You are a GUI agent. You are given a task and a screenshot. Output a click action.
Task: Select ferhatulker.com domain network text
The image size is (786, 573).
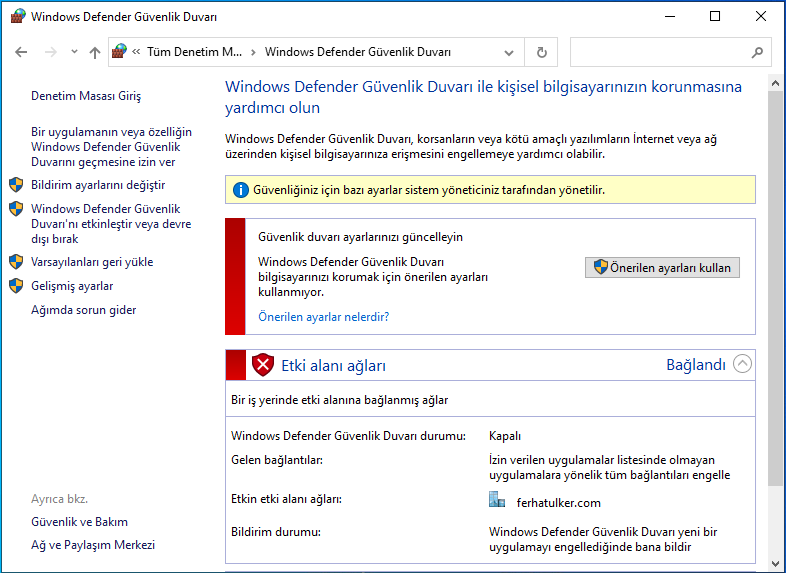pyautogui.click(x=558, y=503)
